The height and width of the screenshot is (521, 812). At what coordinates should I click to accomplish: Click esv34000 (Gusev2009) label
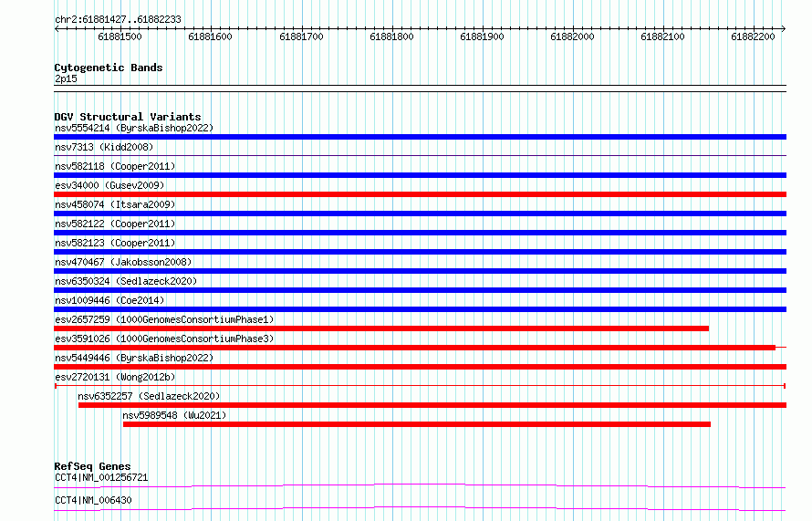click(x=109, y=185)
